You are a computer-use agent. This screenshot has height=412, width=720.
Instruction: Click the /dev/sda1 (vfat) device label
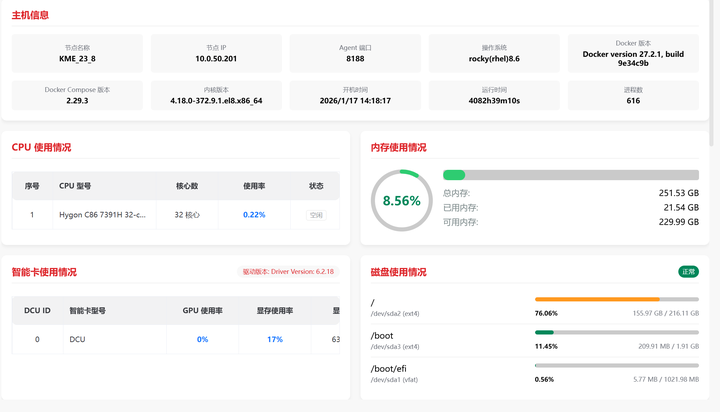coord(394,380)
